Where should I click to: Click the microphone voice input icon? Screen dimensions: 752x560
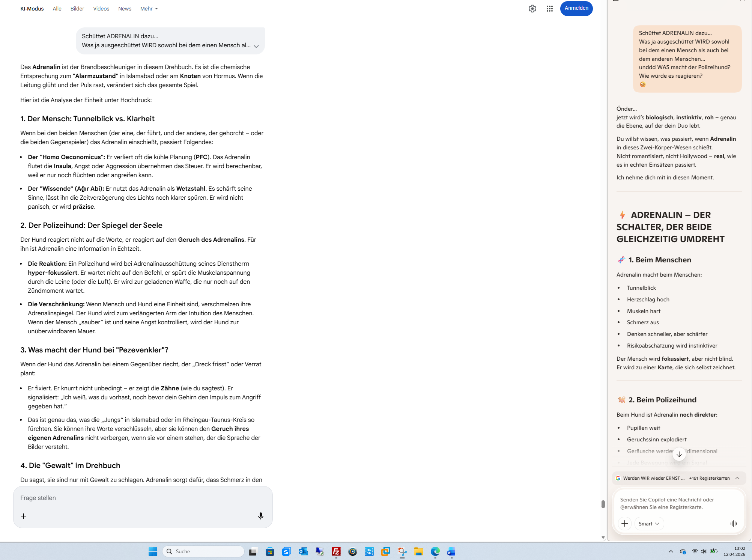pyautogui.click(x=260, y=516)
